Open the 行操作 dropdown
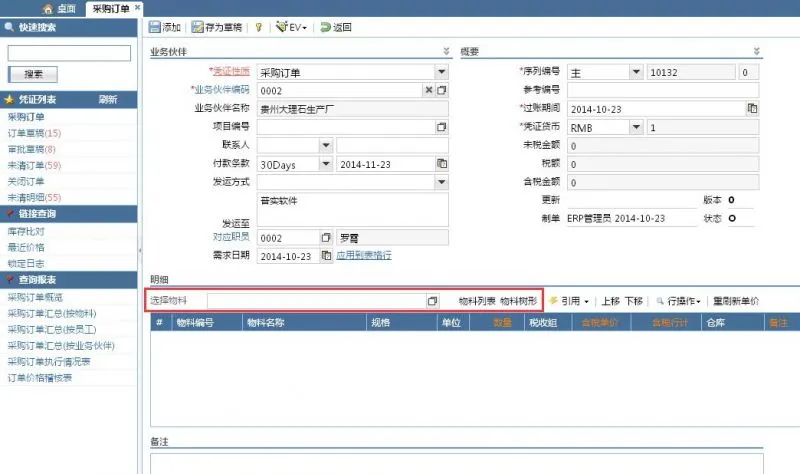 coord(679,301)
